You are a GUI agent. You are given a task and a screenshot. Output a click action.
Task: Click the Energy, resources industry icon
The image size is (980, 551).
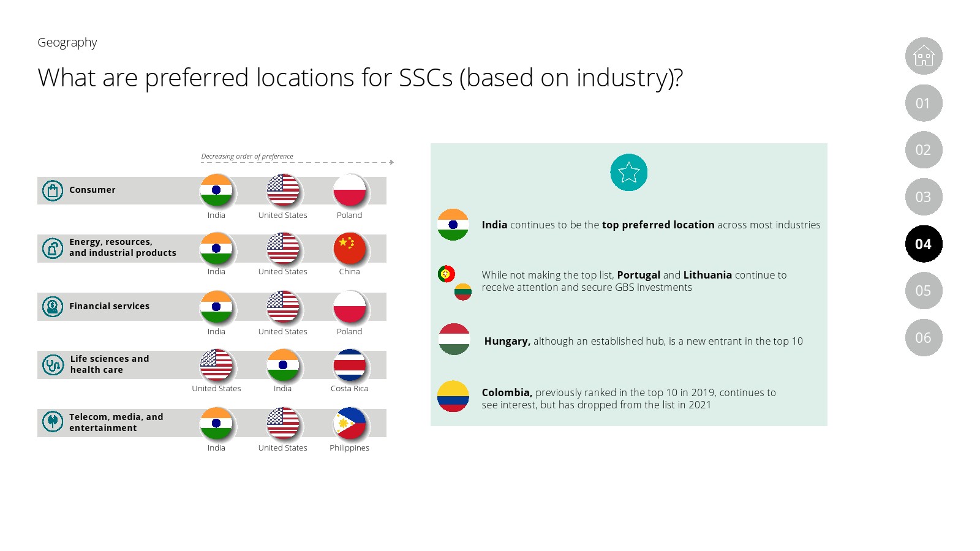[x=53, y=248]
